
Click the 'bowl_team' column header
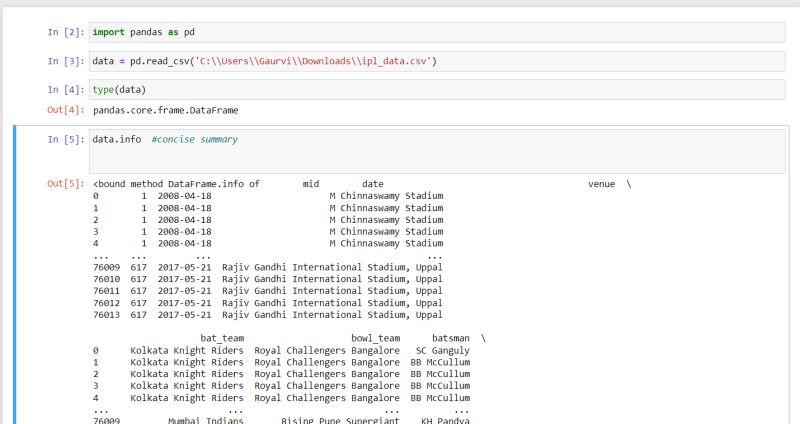375,338
